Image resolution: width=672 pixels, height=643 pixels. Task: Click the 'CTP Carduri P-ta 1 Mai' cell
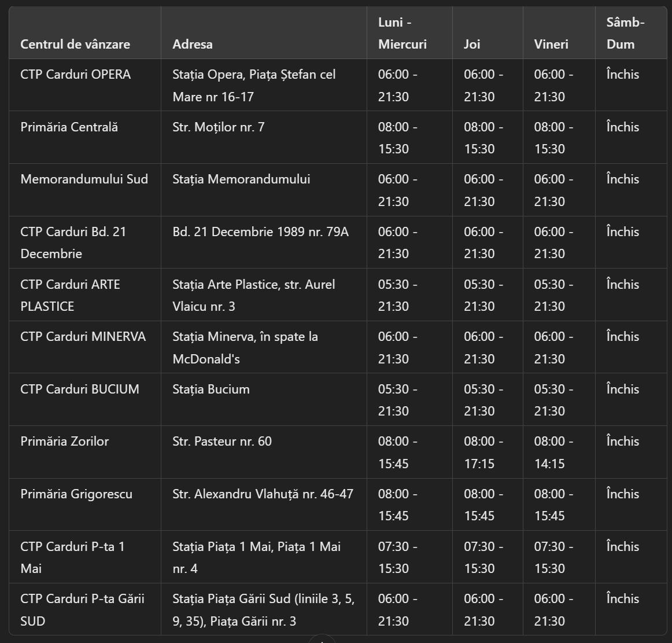72,557
